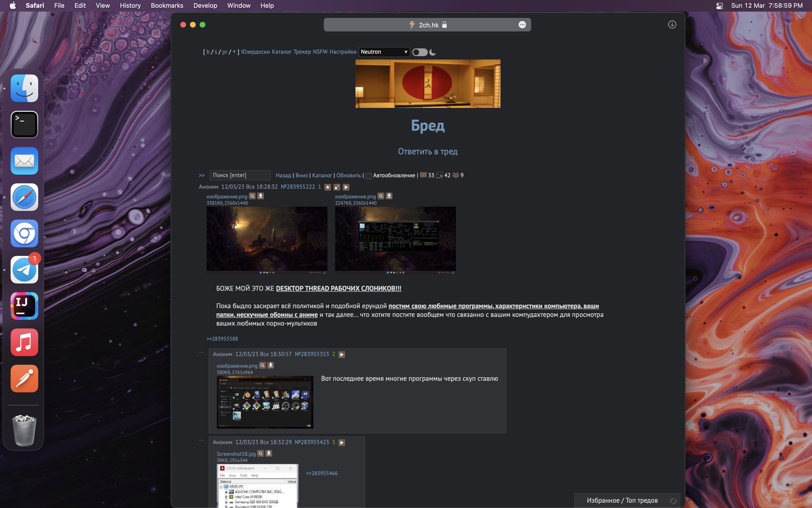
Task: Click the Japanese room banner image
Action: 428,84
